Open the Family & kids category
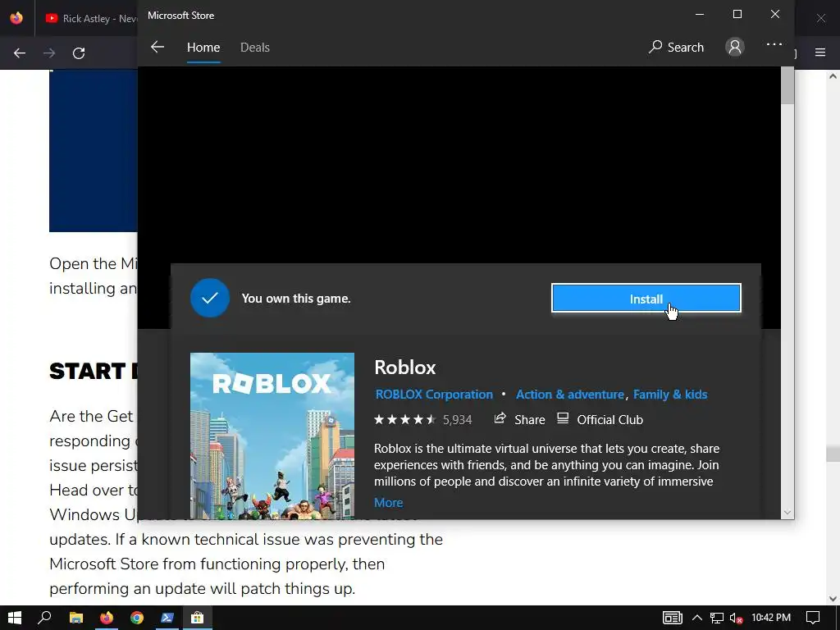 [x=670, y=395]
